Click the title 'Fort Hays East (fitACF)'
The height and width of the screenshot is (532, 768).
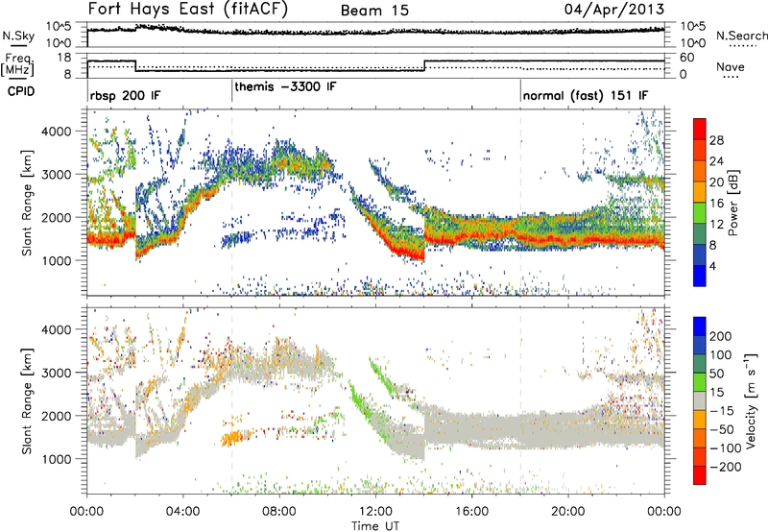click(187, 9)
